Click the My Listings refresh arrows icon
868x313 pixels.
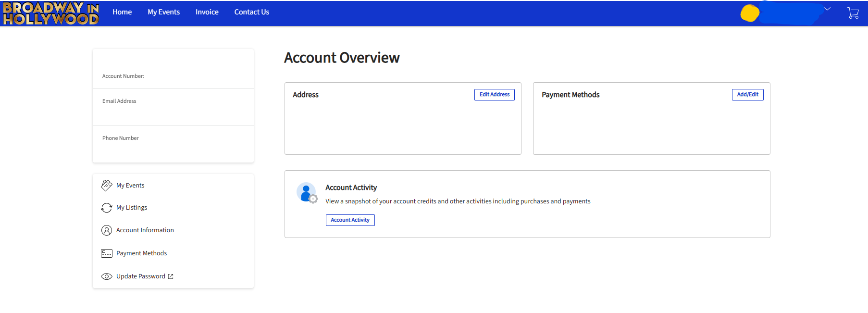click(x=106, y=208)
